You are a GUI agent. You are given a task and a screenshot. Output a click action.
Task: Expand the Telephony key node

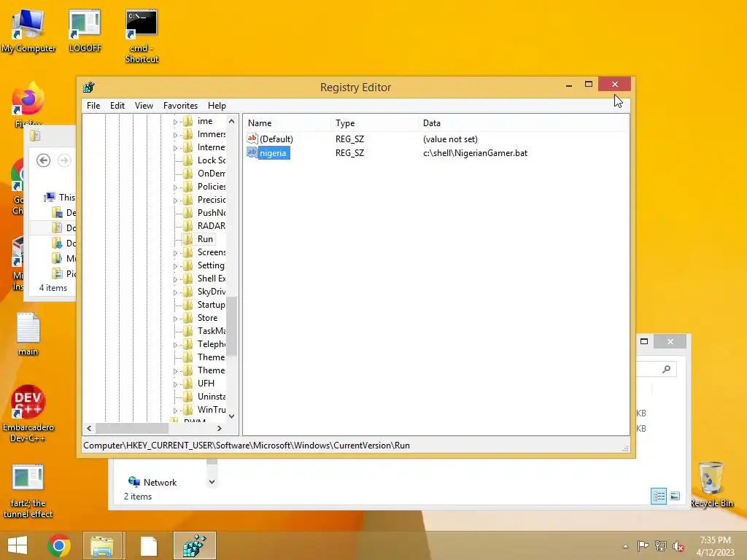click(x=175, y=345)
